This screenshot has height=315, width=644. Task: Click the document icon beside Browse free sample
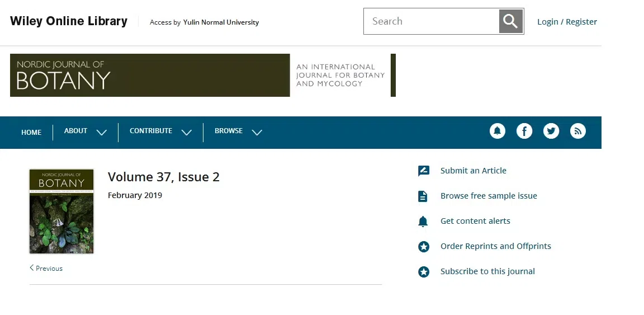click(423, 196)
